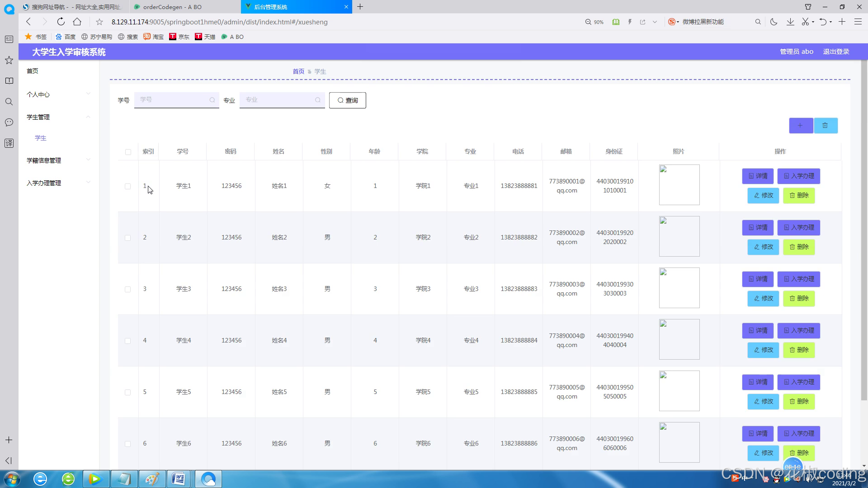Click the 查询 search button
The width and height of the screenshot is (868, 488).
[x=347, y=100]
